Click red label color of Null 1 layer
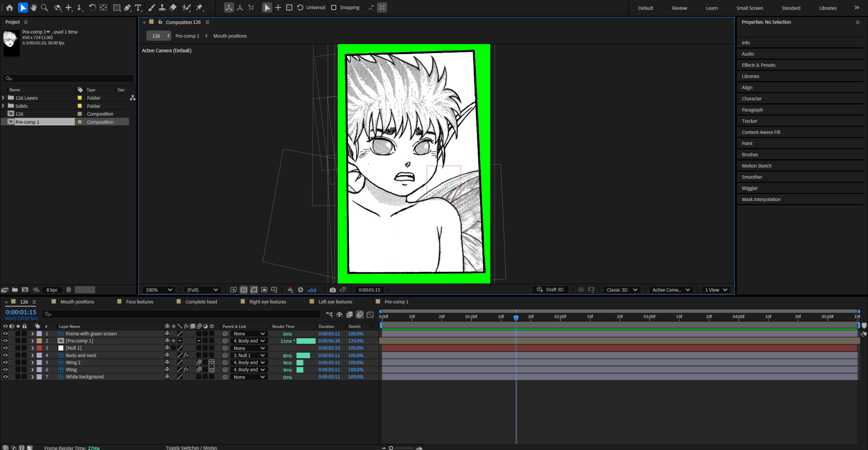Viewport: 868px width, 450px height. (39, 348)
